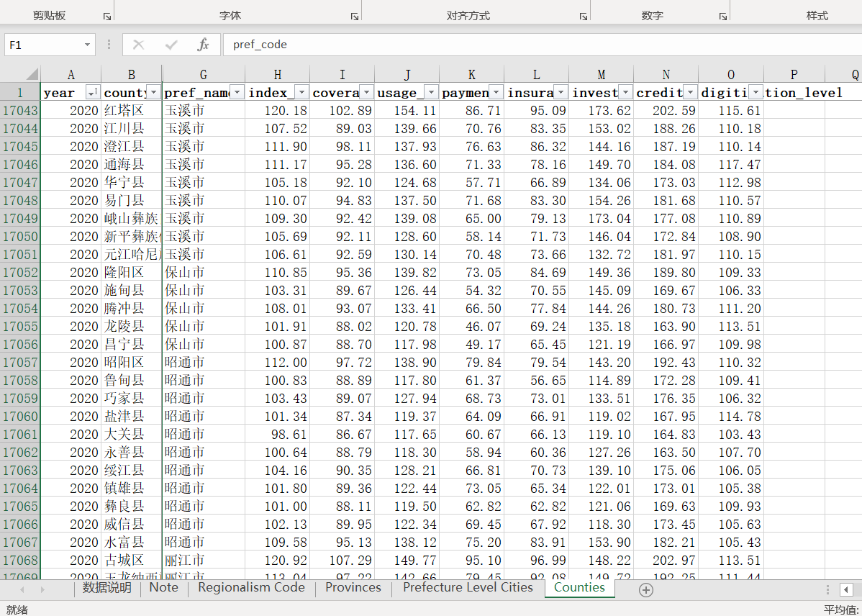The height and width of the screenshot is (616, 862).
Task: Select digitization value 117.47 cell
Action: pyautogui.click(x=731, y=165)
